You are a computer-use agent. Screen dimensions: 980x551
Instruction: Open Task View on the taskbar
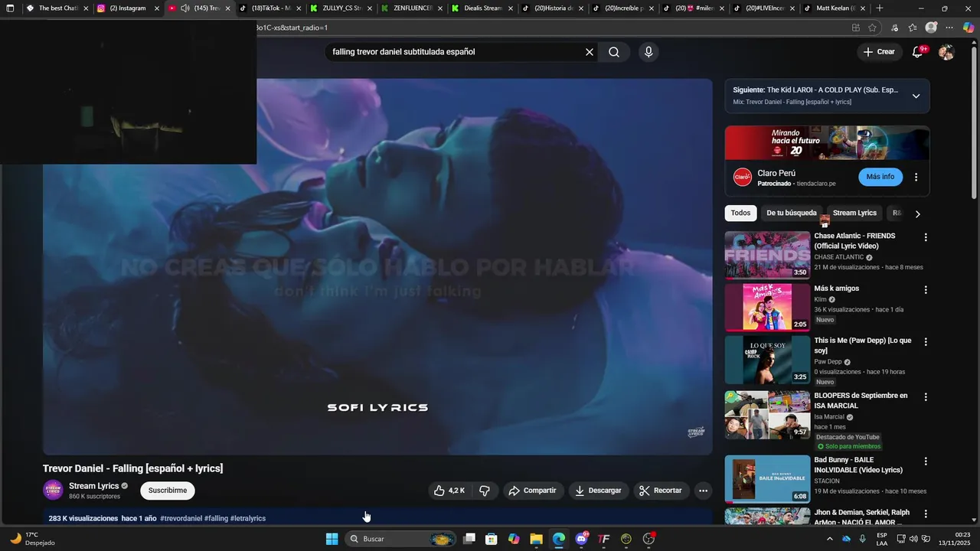[x=469, y=539]
